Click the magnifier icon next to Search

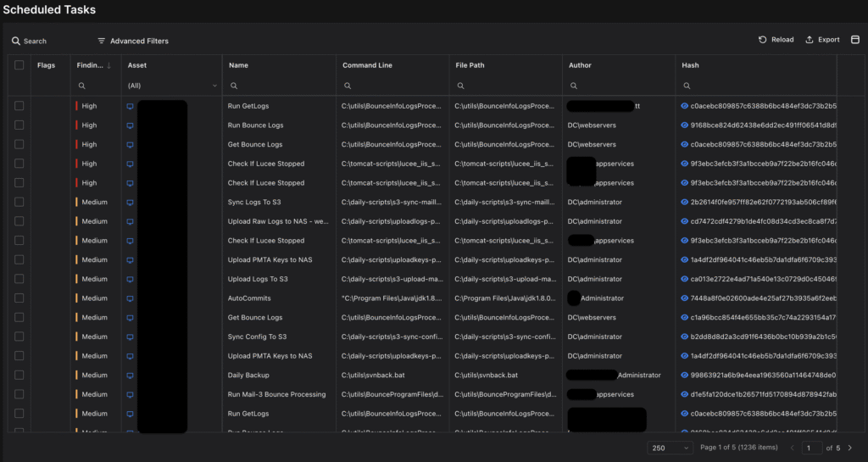tap(15, 41)
